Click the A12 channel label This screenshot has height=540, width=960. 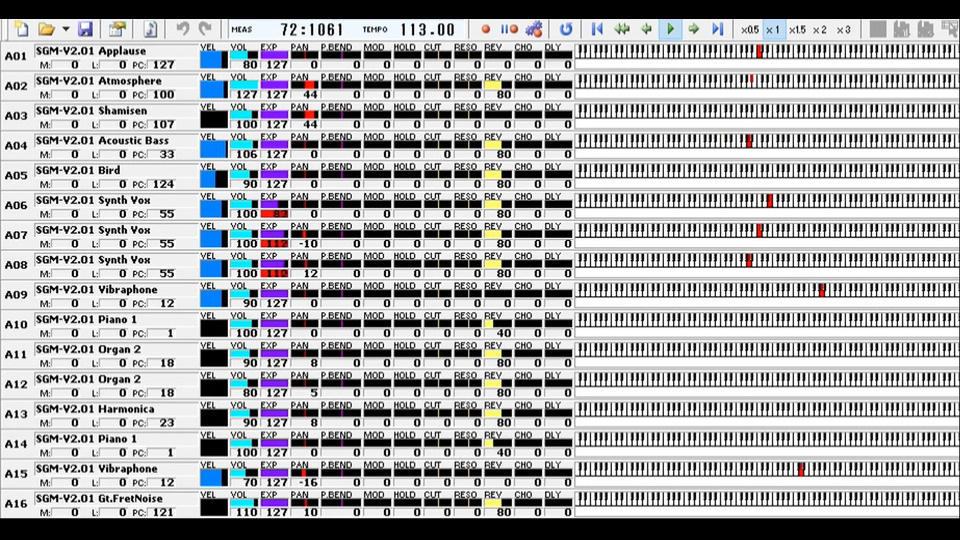coord(16,384)
